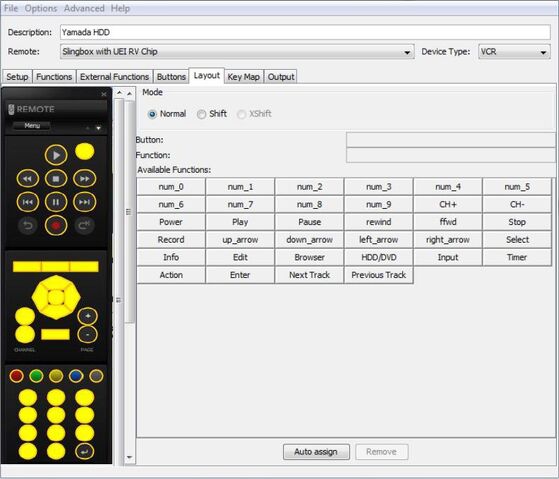Click the skip-to-previous-track icon on the remote
559x479 pixels.
click(x=27, y=202)
